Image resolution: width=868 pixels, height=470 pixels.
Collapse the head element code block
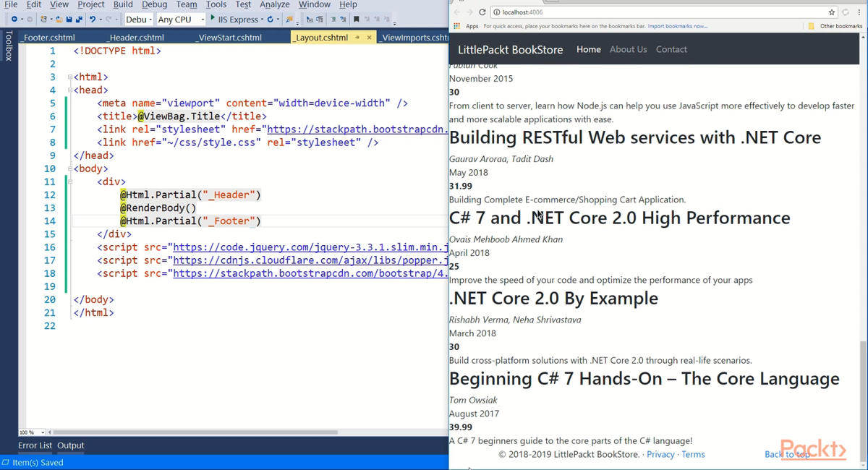[x=69, y=90]
